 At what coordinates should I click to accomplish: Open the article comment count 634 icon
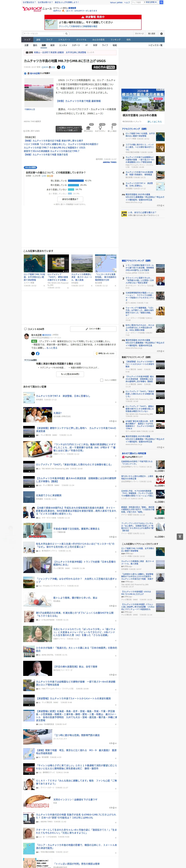click(x=45, y=67)
